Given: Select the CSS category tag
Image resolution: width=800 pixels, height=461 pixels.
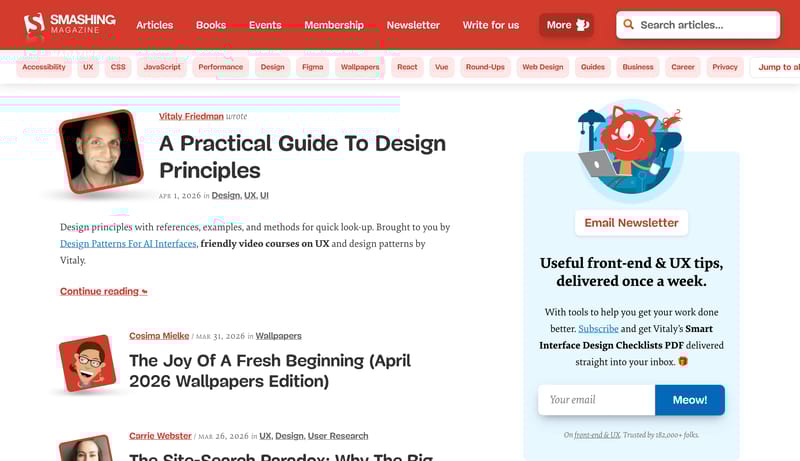Looking at the screenshot, I should coord(118,67).
